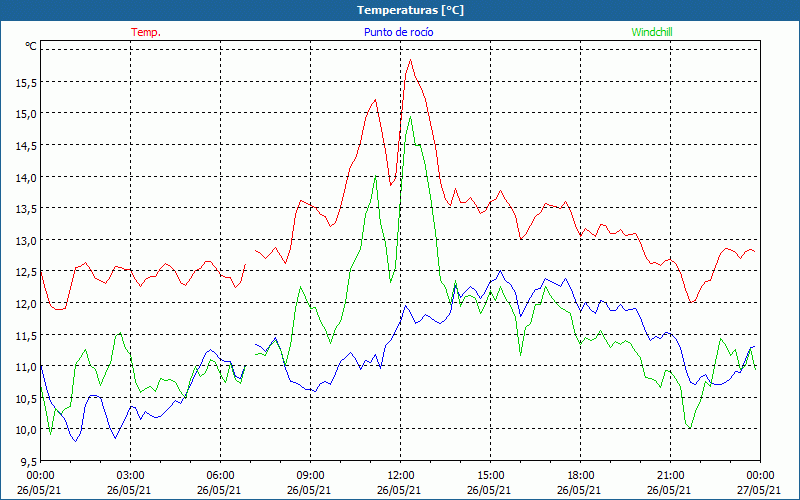The image size is (800, 500).
Task: Click the '15,0' y-axis value
Action: [x=26, y=115]
